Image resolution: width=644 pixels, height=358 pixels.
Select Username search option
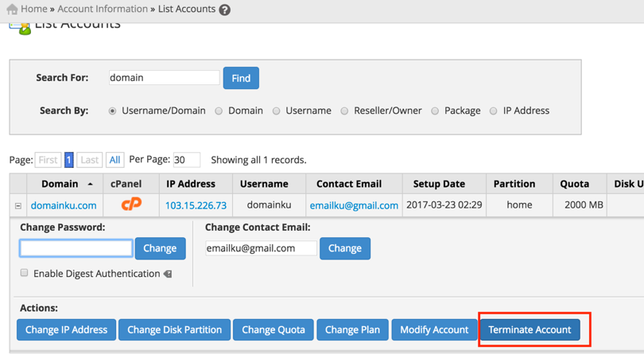[277, 111]
